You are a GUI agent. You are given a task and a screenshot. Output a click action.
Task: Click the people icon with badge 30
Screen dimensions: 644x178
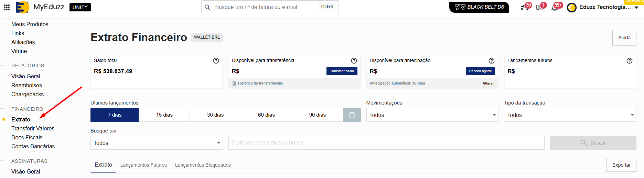tap(524, 8)
